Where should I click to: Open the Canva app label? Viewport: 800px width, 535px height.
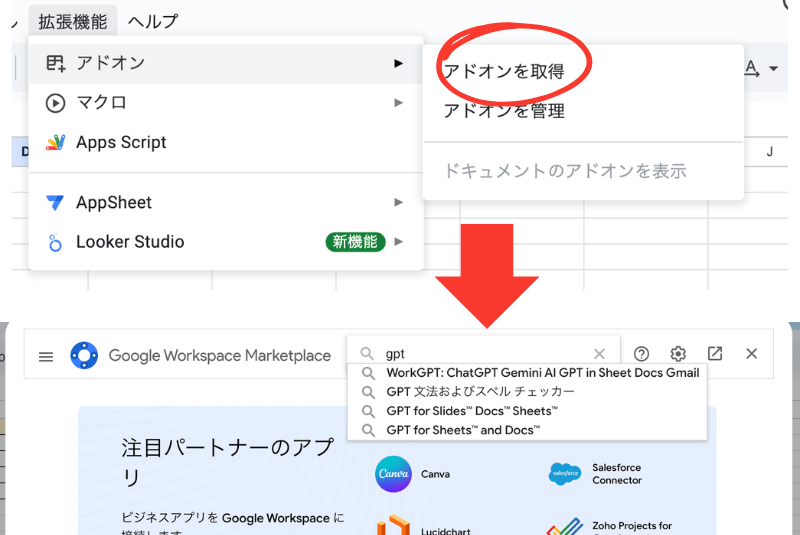pyautogui.click(x=435, y=474)
